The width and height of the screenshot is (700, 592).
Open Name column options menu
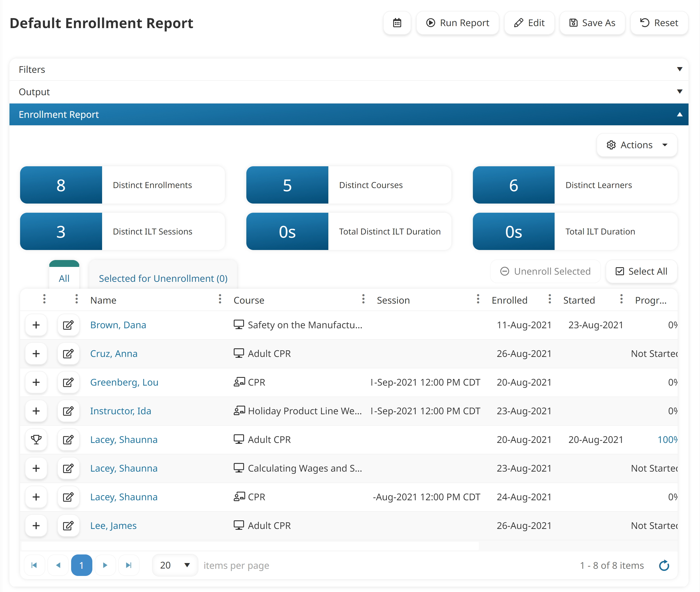coord(220,299)
